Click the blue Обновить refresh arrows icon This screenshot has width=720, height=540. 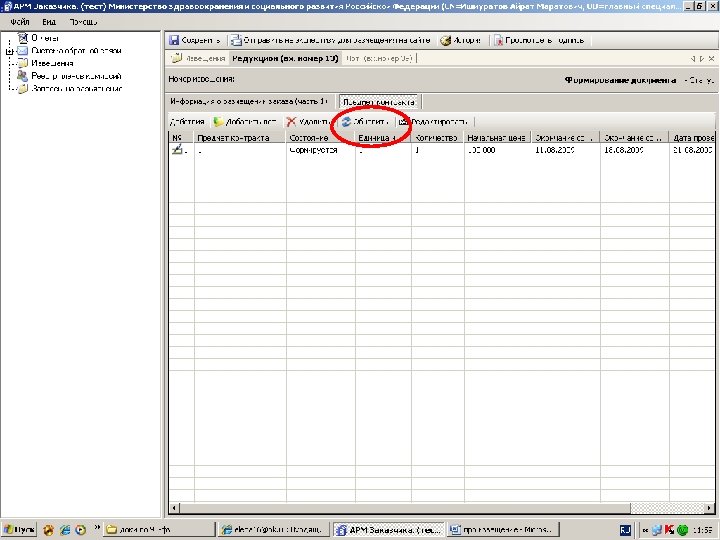[347, 122]
